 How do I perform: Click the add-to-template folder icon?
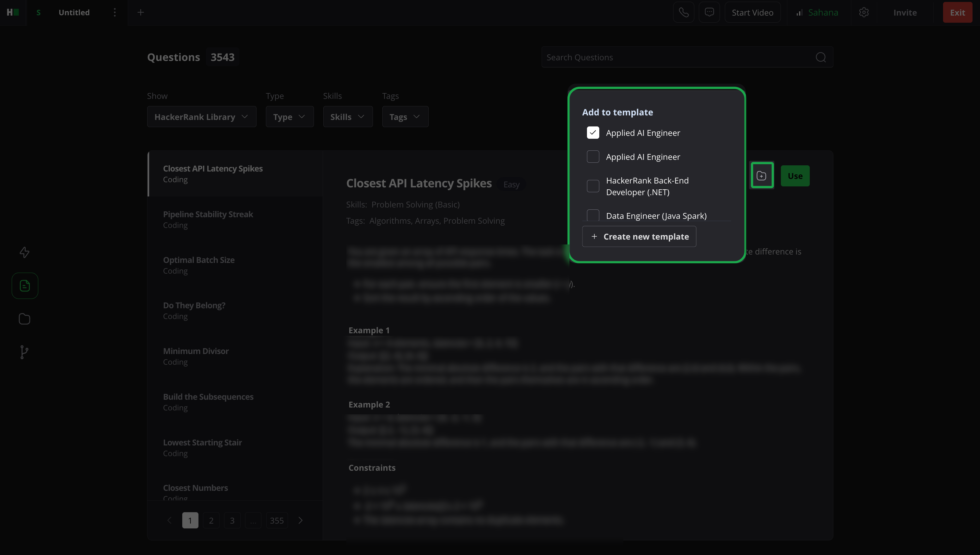(761, 176)
